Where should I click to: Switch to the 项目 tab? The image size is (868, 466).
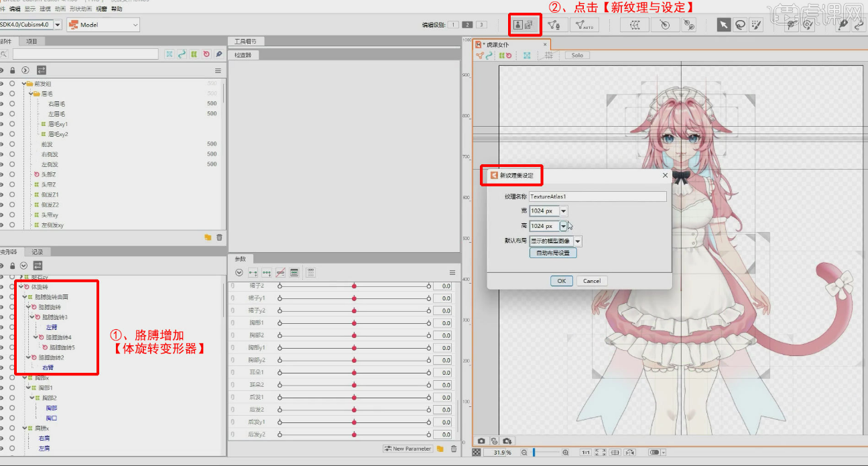[x=32, y=41]
